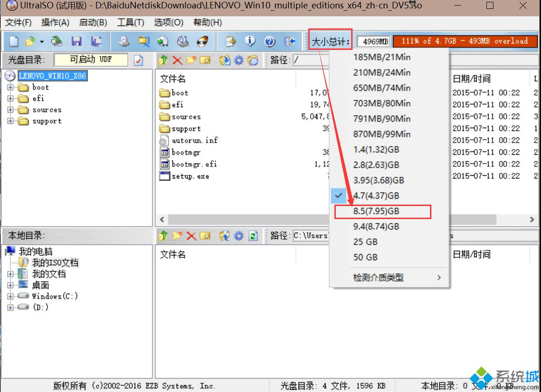Click disc properties icon beside 可启动 UDF
541x392 pixels.
click(x=139, y=60)
